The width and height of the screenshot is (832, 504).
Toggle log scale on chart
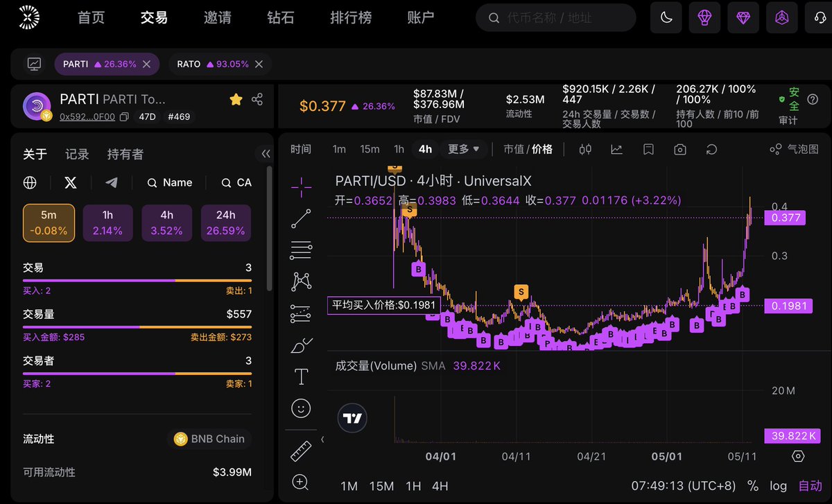point(779,486)
